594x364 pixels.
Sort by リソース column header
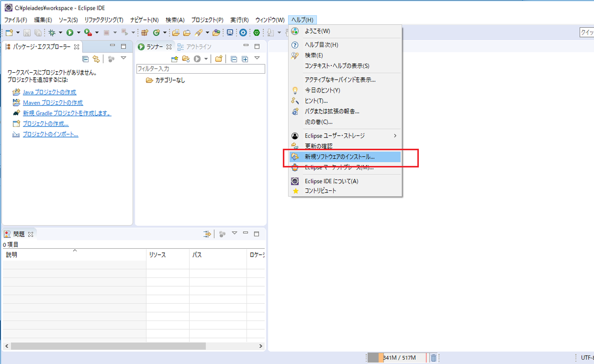click(x=168, y=255)
